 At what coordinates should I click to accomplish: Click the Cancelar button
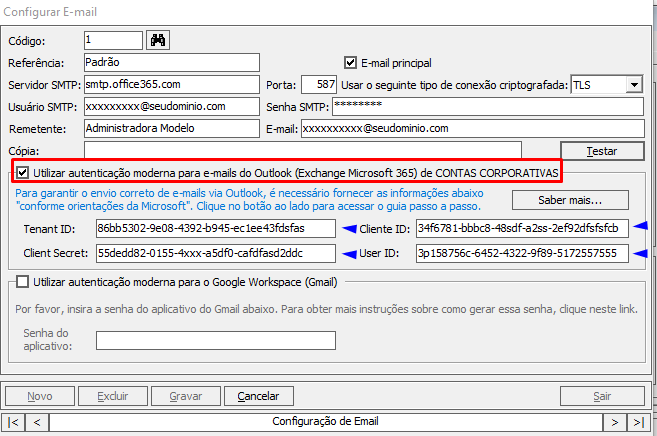(x=259, y=396)
